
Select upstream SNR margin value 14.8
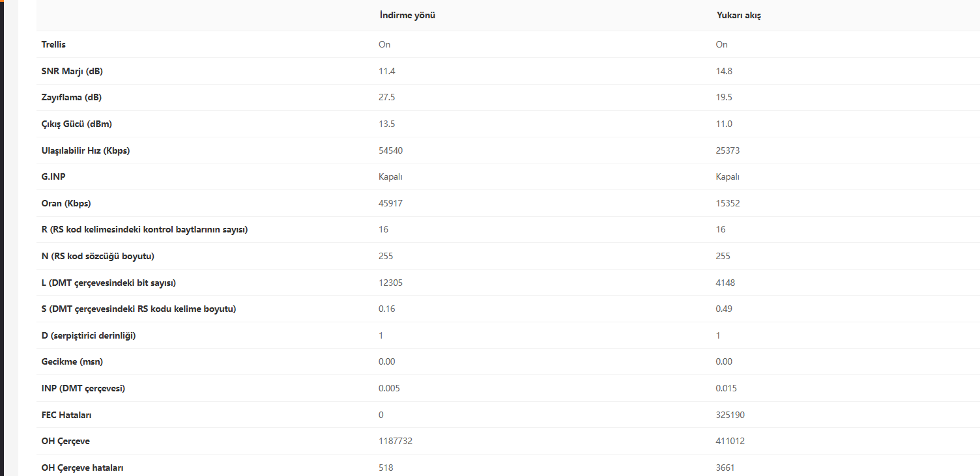(724, 71)
